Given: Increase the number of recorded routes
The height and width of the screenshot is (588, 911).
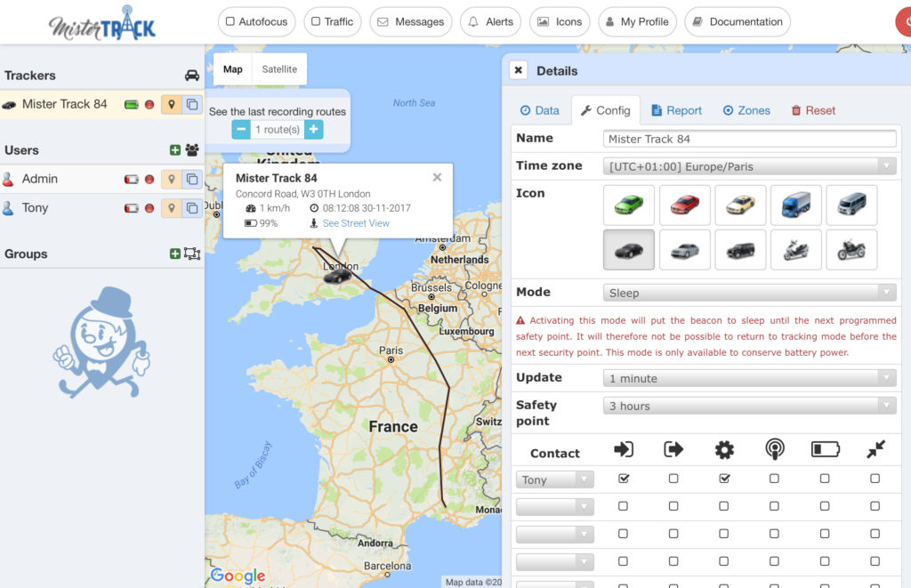Looking at the screenshot, I should [314, 130].
